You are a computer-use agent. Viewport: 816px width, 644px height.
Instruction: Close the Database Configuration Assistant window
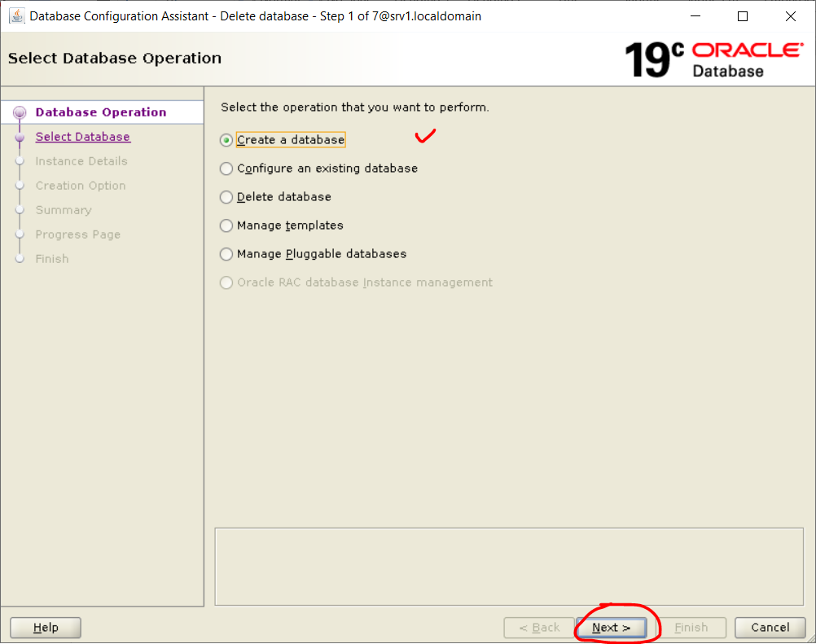[790, 16]
